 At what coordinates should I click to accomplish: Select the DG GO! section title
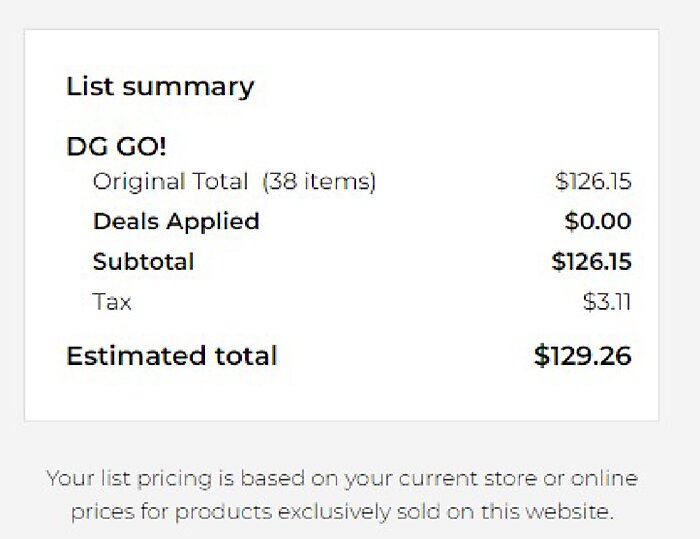click(116, 147)
